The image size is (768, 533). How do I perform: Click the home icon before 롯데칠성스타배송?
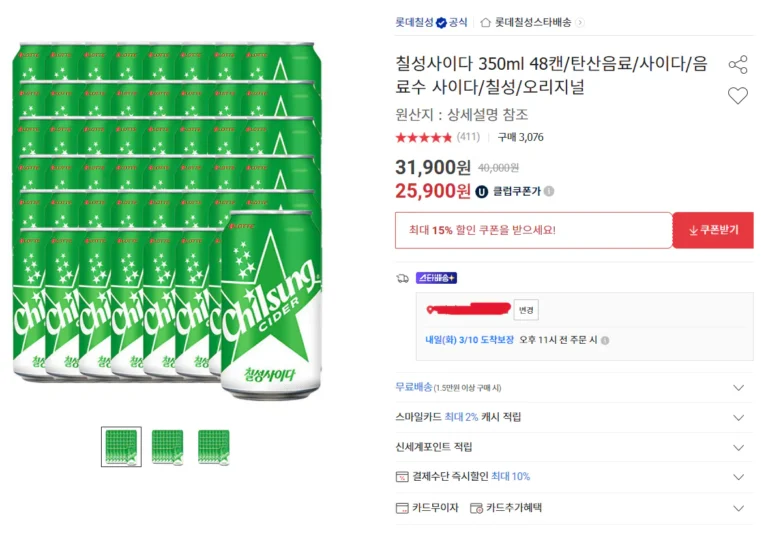coord(485,22)
